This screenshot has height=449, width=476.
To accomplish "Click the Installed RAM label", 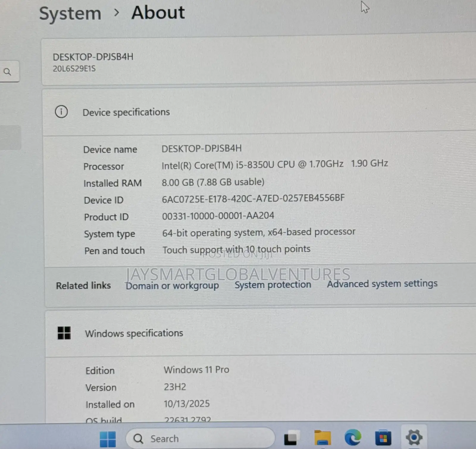I will (x=112, y=183).
